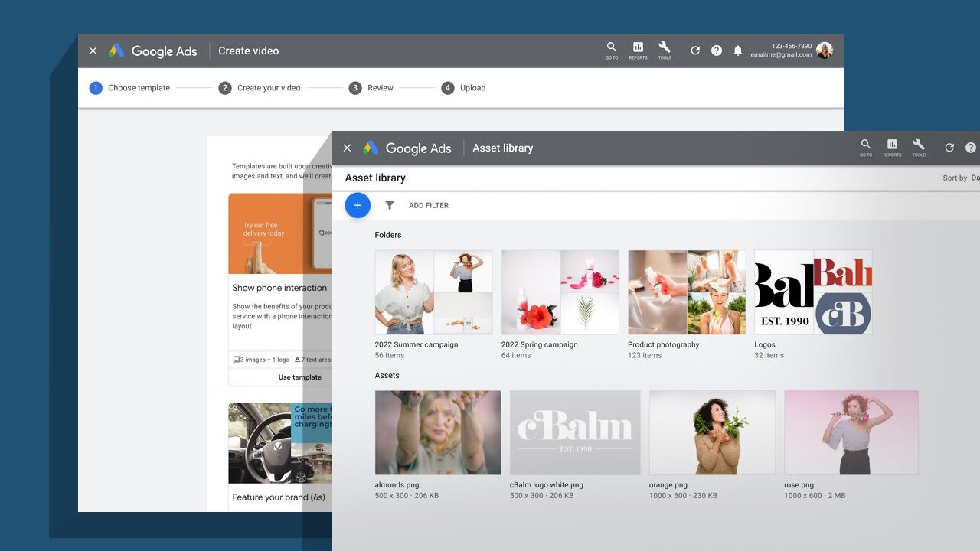Click the almonds.png file name
The image size is (980, 551).
396,485
